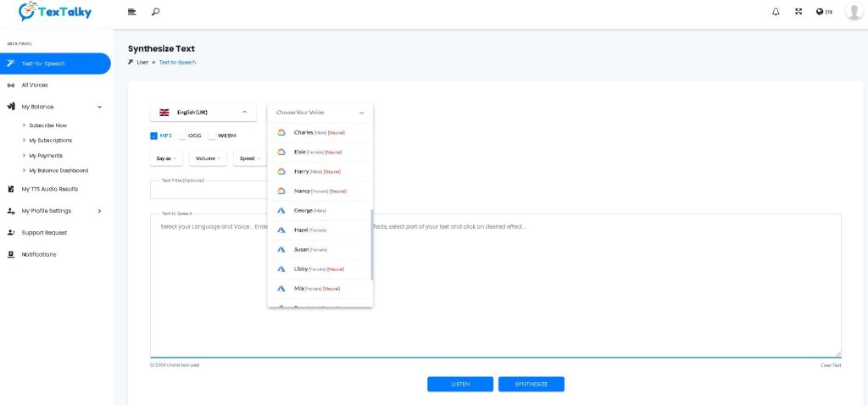This screenshot has height=405, width=868.
Task: Toggle the sidebar hamburger menu icon
Action: 131,12
